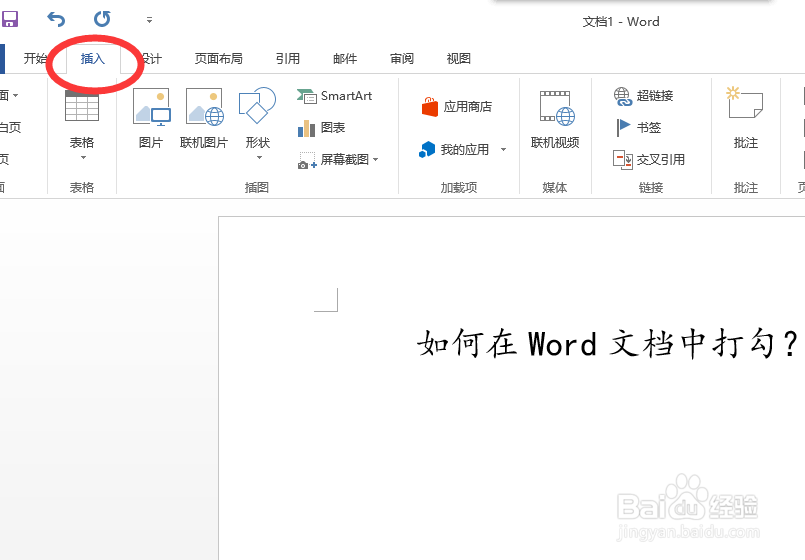
Task: Insert a picture with 图片
Action: point(151,119)
